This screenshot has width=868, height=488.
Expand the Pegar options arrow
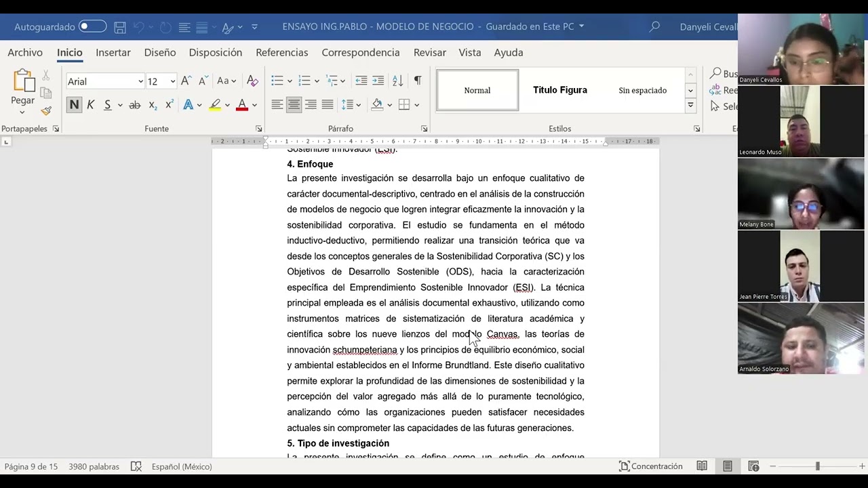tap(22, 112)
